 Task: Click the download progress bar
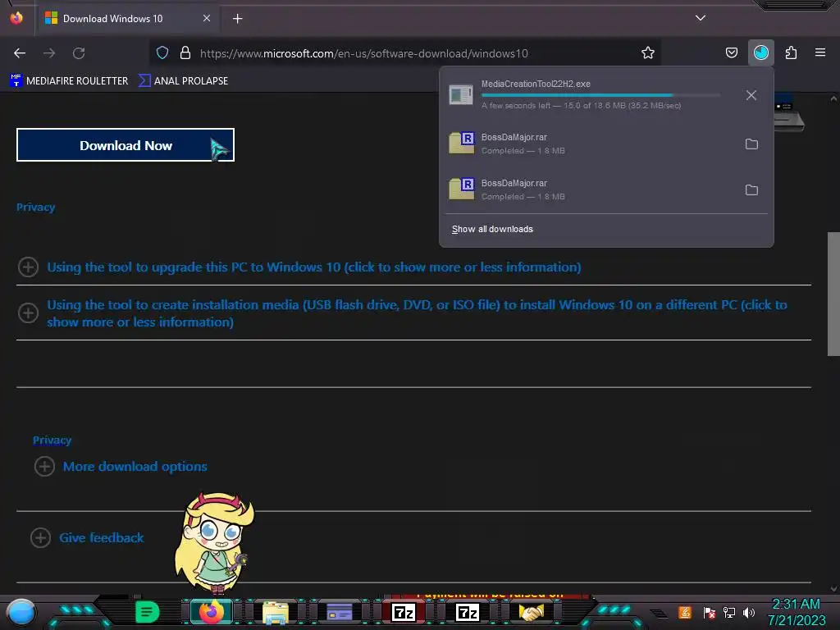[x=600, y=95]
